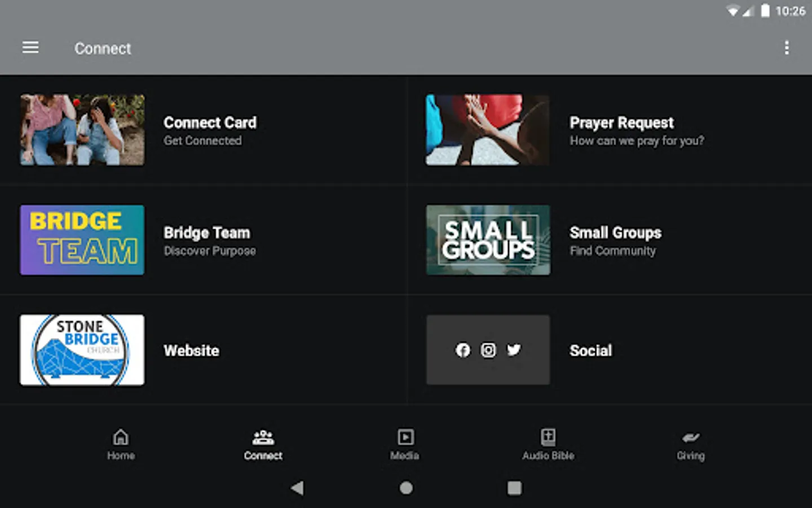Open the Bridge Team page

pyautogui.click(x=206, y=233)
